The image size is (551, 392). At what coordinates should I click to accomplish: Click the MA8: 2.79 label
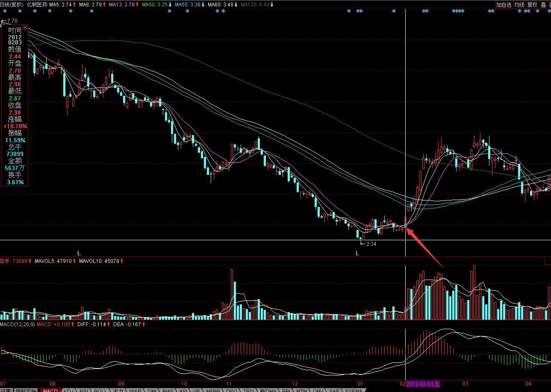coord(90,5)
